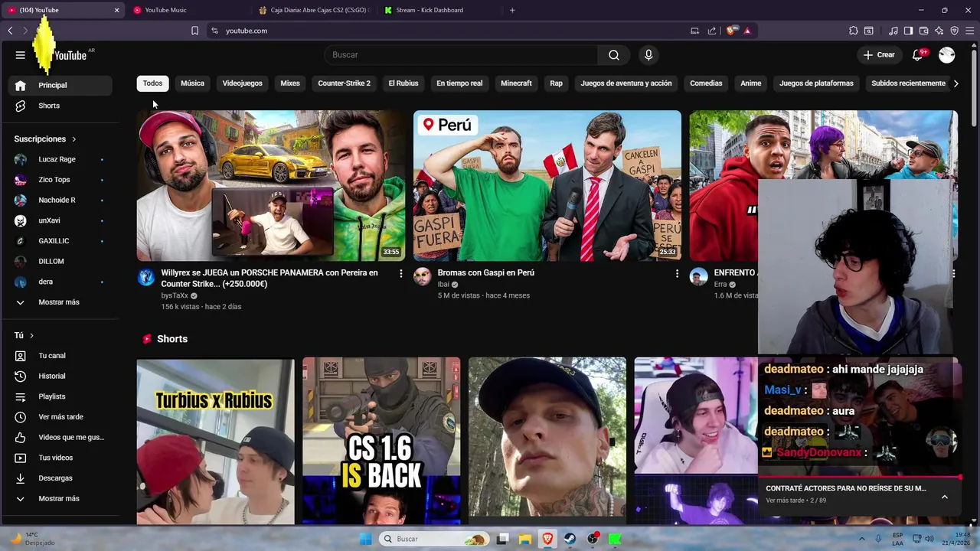Expand Mostrar más under Suscripciones
Image resolution: width=980 pixels, height=551 pixels.
tap(59, 302)
